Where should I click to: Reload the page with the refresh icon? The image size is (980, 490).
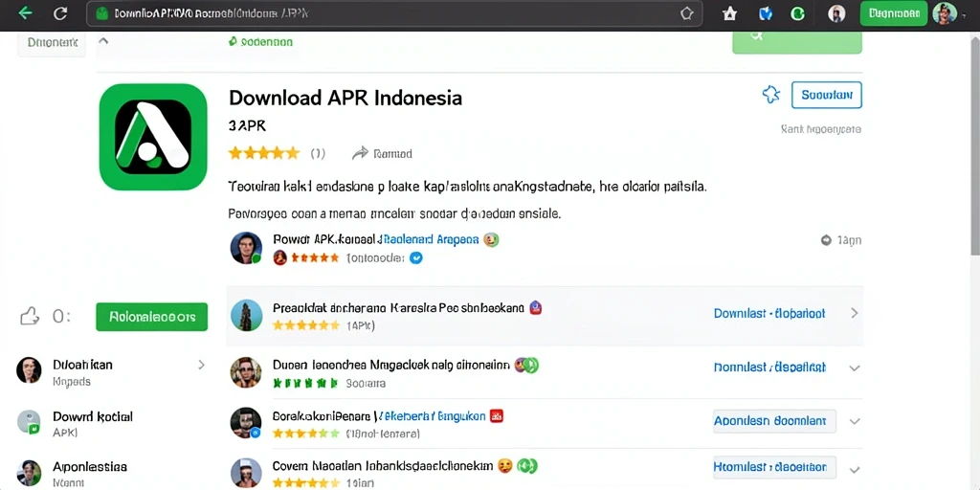coord(60,13)
